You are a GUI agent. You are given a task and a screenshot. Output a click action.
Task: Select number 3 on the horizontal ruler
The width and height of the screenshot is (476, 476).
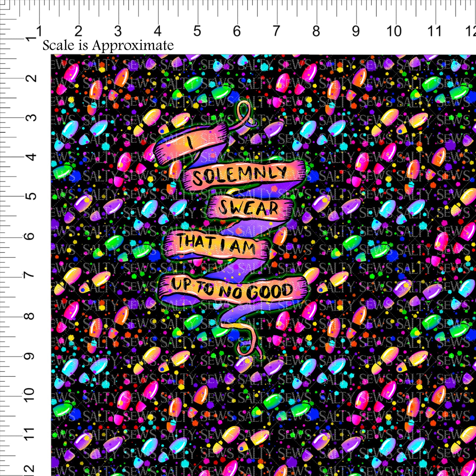[118, 31]
